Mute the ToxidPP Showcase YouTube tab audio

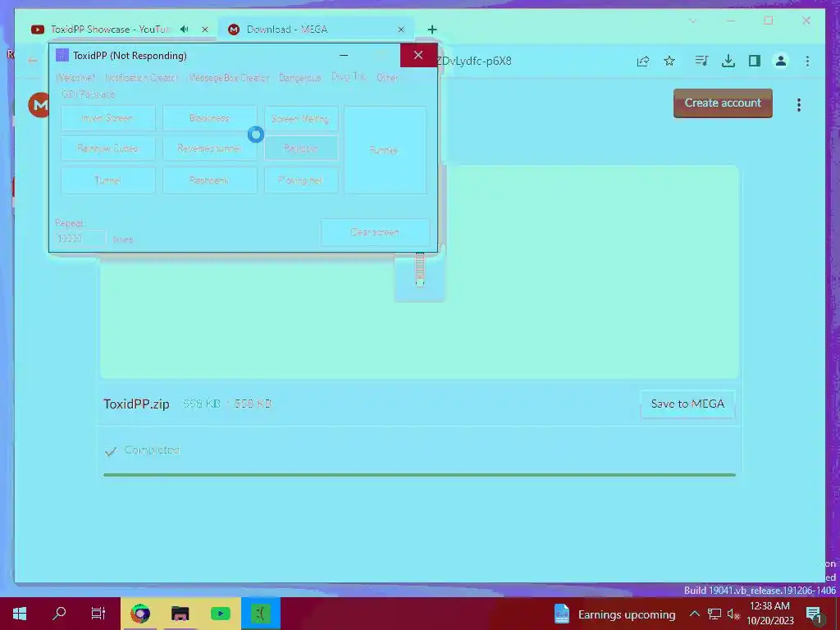point(185,29)
